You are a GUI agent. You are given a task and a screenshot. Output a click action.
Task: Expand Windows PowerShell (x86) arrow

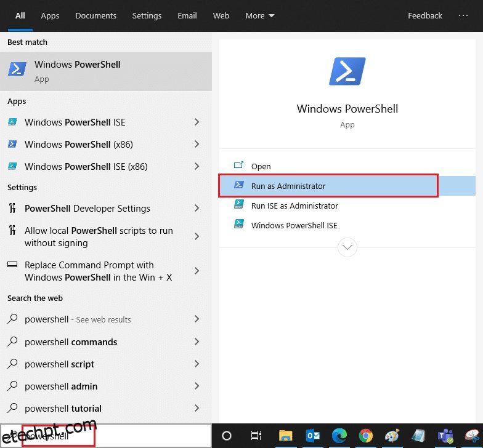(197, 144)
